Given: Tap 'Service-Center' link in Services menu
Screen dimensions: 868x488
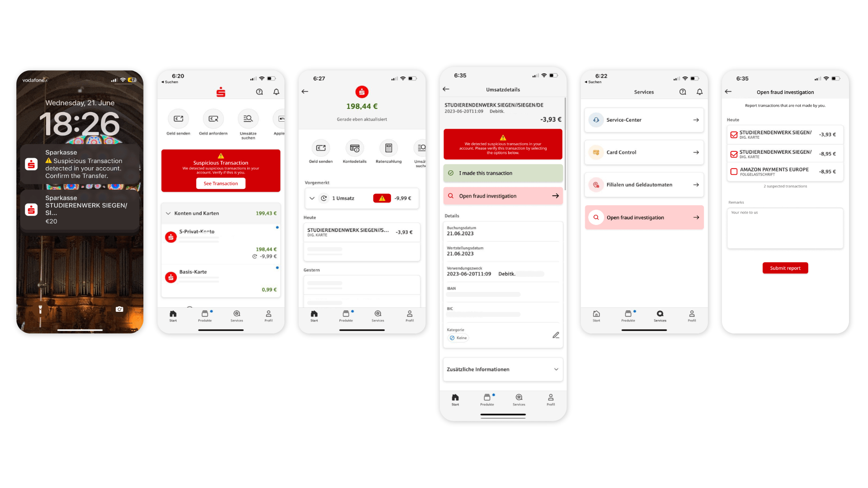Looking at the screenshot, I should pos(644,120).
